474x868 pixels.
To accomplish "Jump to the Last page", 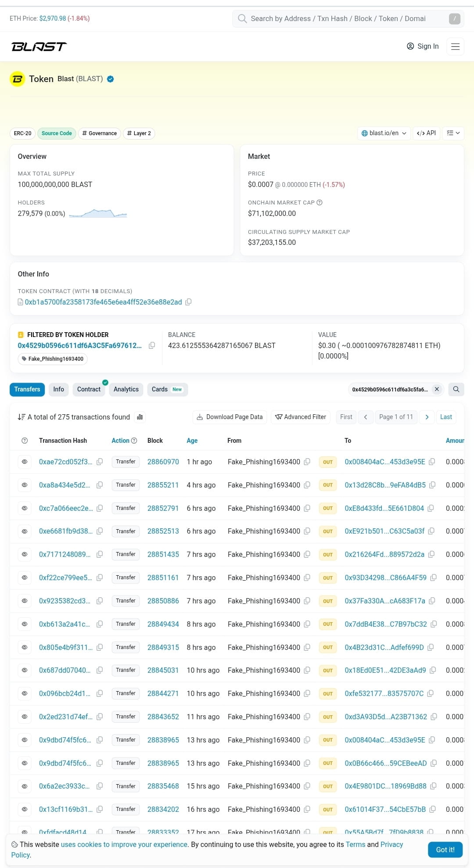I will [446, 417].
